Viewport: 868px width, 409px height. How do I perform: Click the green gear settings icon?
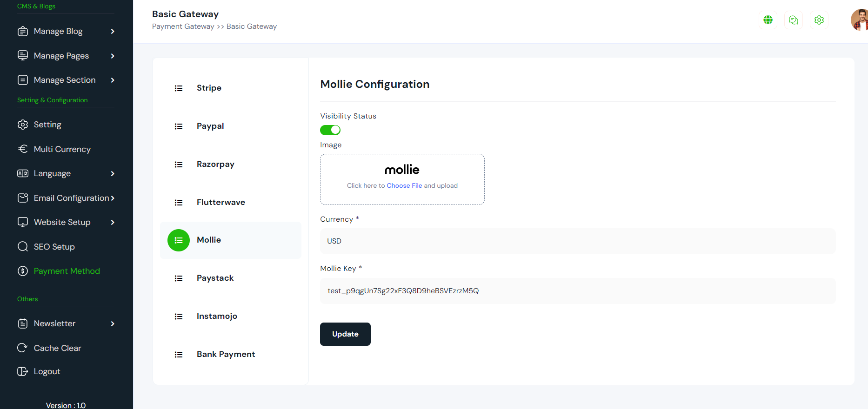click(819, 20)
